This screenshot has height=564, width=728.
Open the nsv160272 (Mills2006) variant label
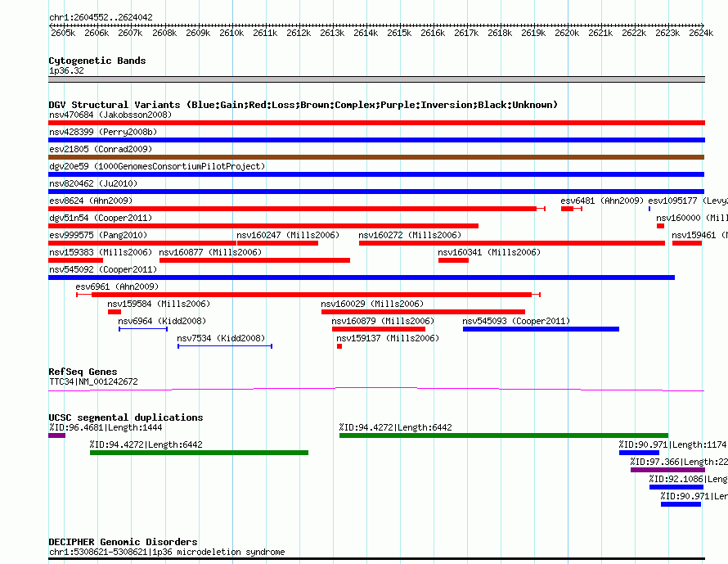(x=410, y=235)
